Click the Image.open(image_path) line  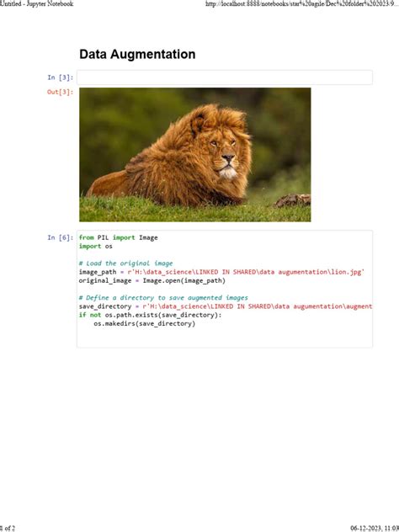(x=152, y=280)
